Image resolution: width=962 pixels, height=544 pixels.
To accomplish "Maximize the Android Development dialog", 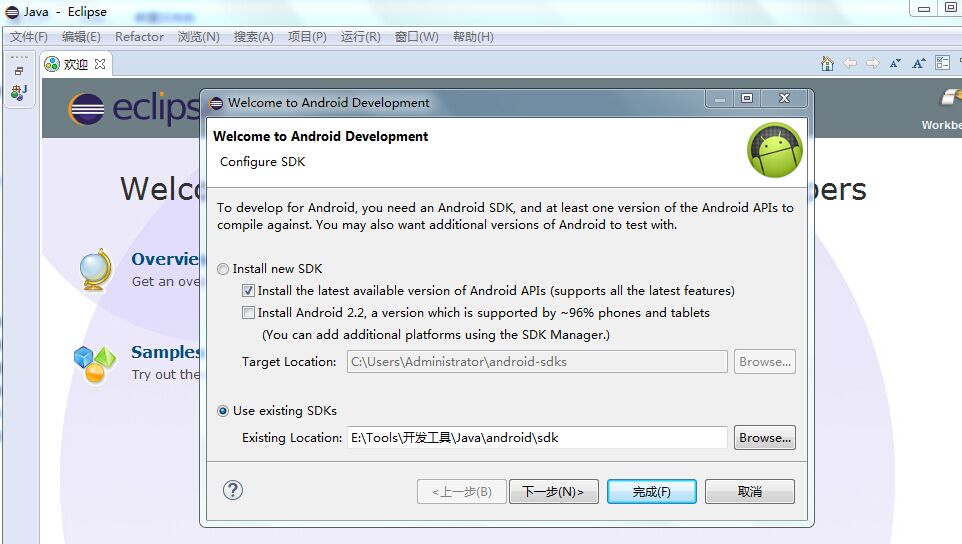I will tap(747, 98).
